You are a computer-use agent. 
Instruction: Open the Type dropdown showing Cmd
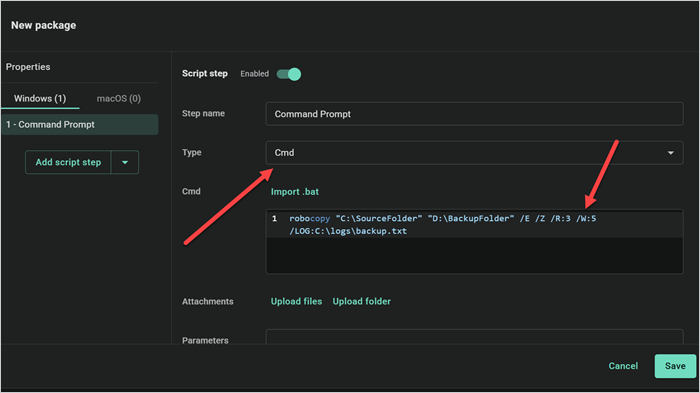474,153
